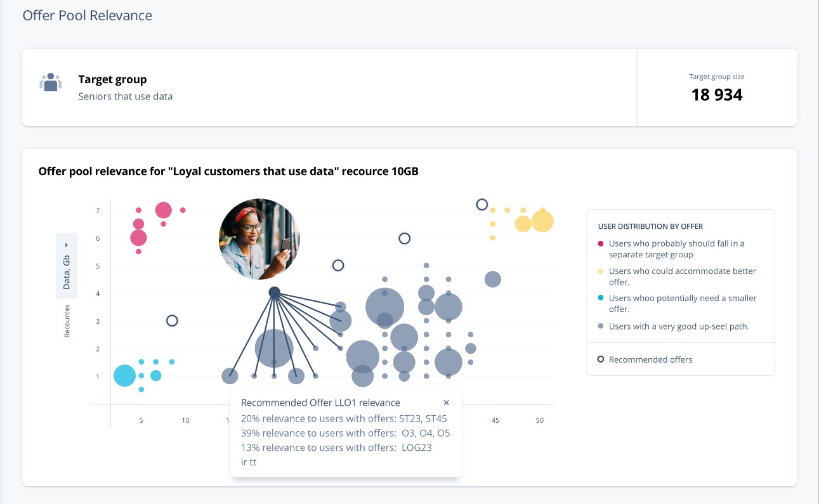
Task: Select the dark selected offer node
Action: [275, 292]
